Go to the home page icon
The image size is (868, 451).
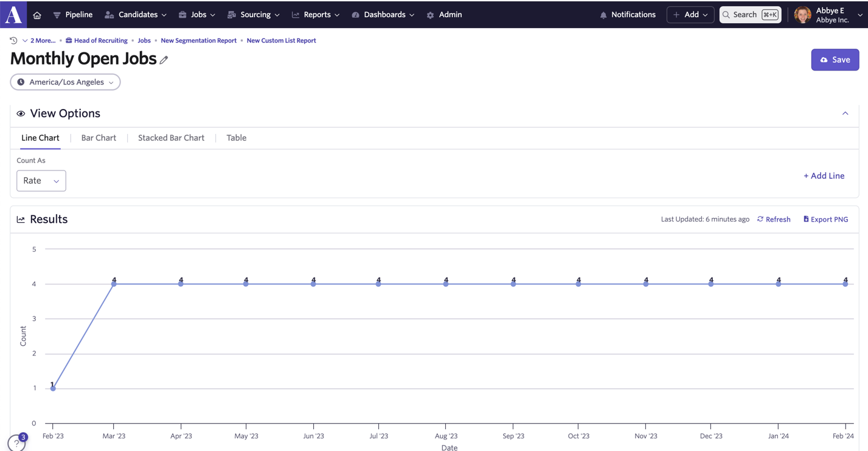37,15
